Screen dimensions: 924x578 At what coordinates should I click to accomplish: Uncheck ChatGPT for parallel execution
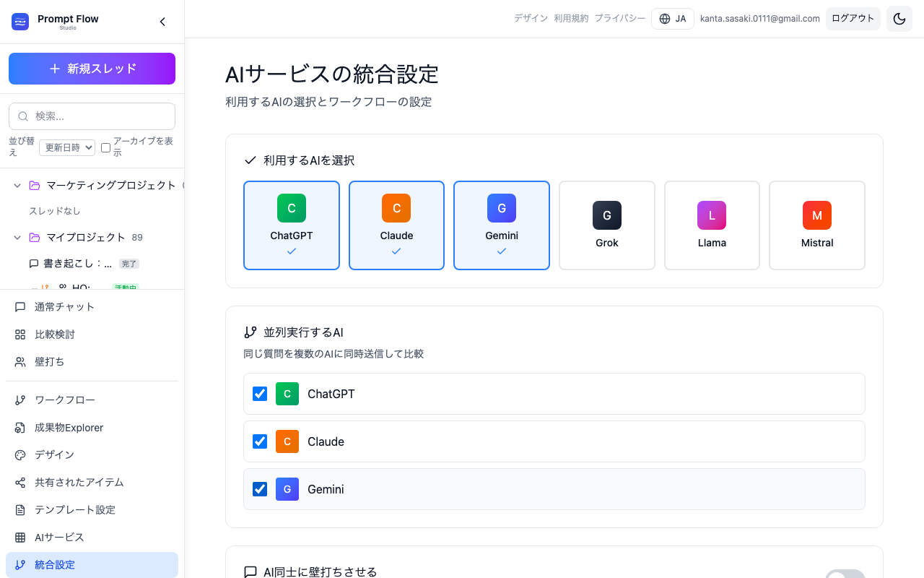click(260, 394)
